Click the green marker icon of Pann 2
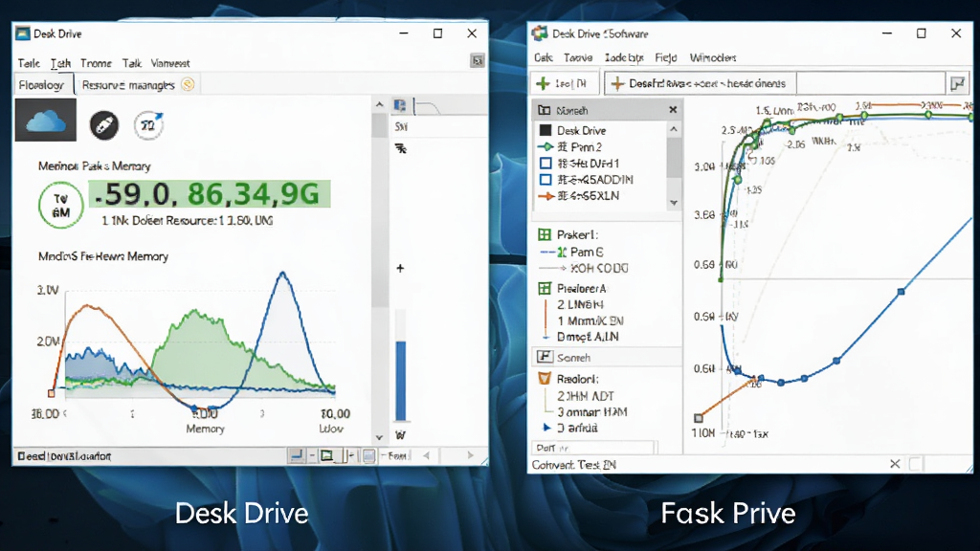 [546, 146]
